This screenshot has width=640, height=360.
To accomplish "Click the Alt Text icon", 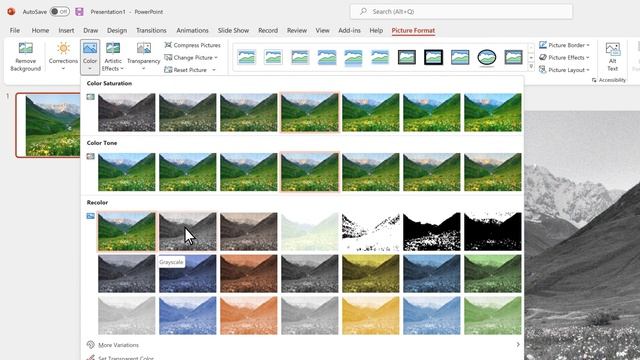I will [612, 49].
